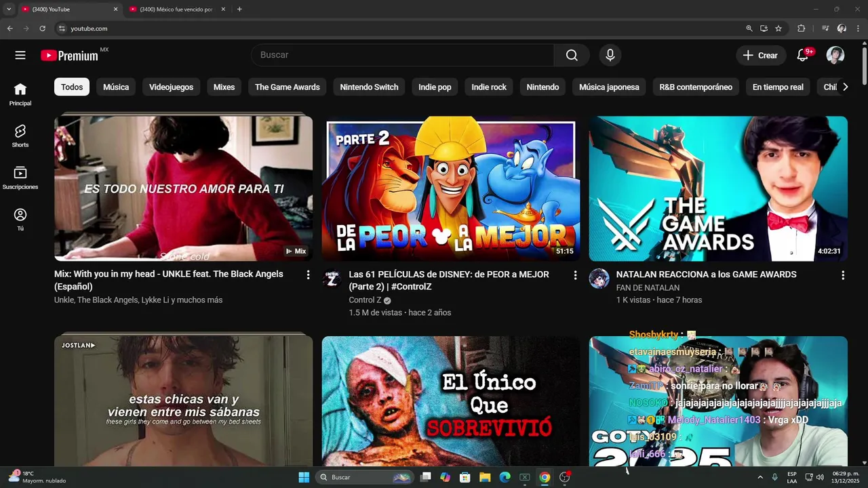Filter by The Game Awards chip
The image size is (868, 488).
[288, 87]
